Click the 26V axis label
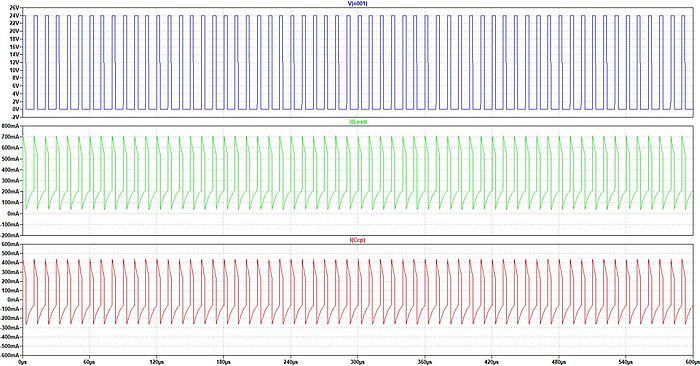700x366 pixels. (14, 8)
